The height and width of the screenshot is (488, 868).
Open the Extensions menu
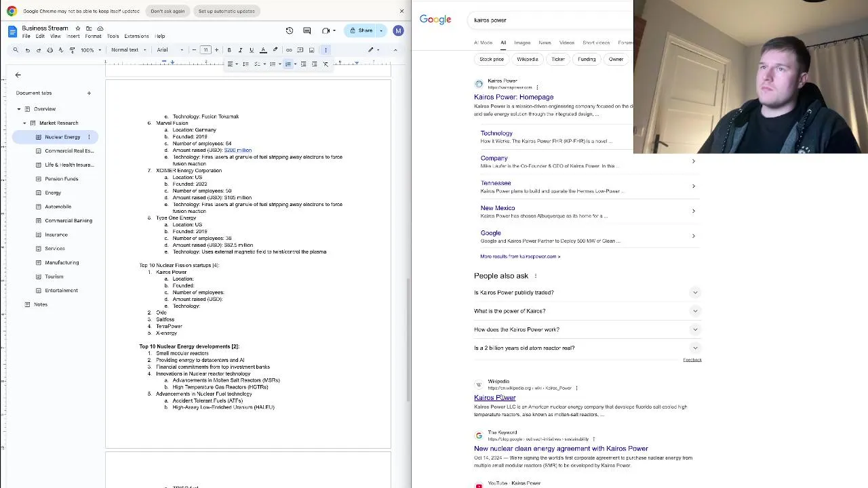136,37
